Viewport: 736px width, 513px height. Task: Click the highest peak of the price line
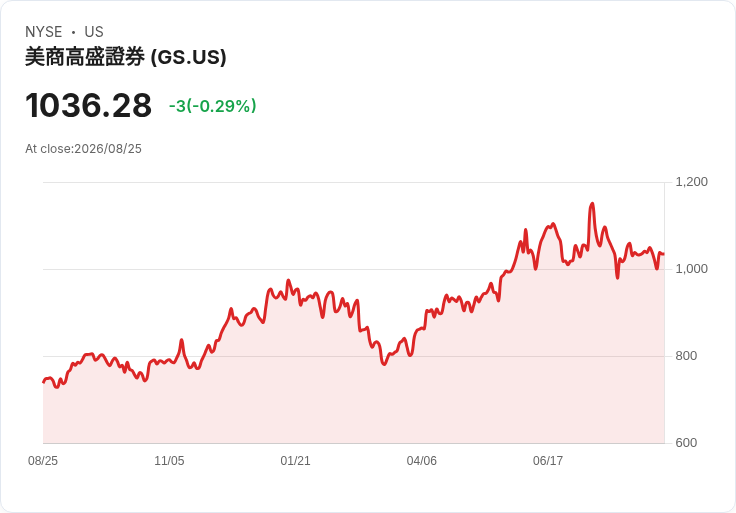592,204
